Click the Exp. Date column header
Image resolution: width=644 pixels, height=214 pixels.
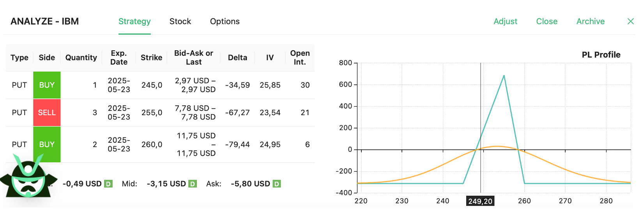[x=119, y=58]
